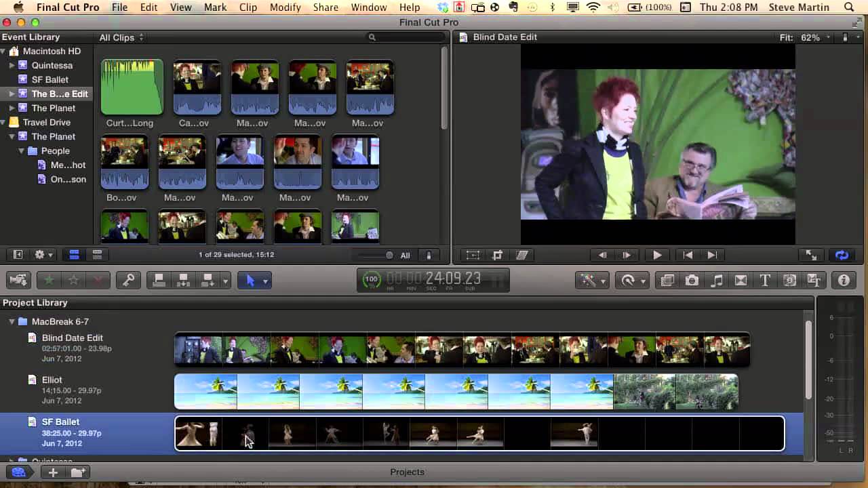The height and width of the screenshot is (488, 868).
Task: Reject clip with the red X button
Action: pos(98,280)
